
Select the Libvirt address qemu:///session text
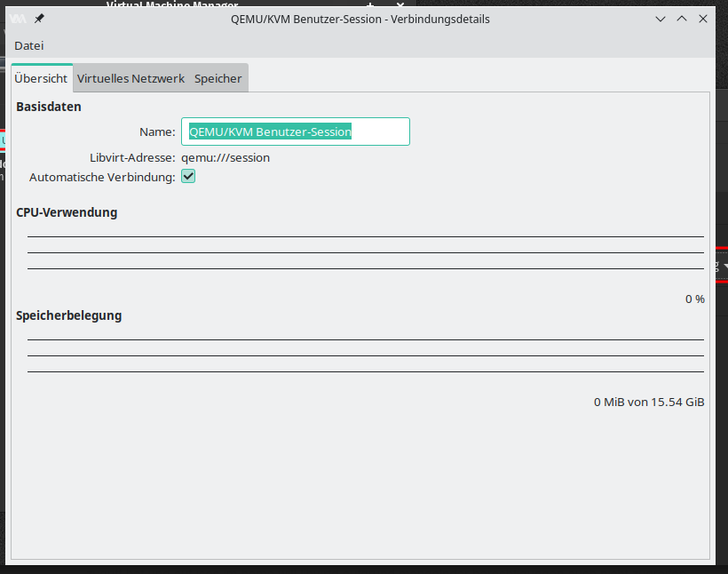[x=226, y=157]
